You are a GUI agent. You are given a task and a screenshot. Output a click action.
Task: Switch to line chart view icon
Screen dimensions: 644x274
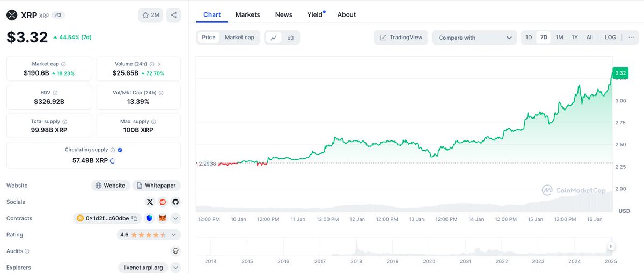tap(274, 38)
